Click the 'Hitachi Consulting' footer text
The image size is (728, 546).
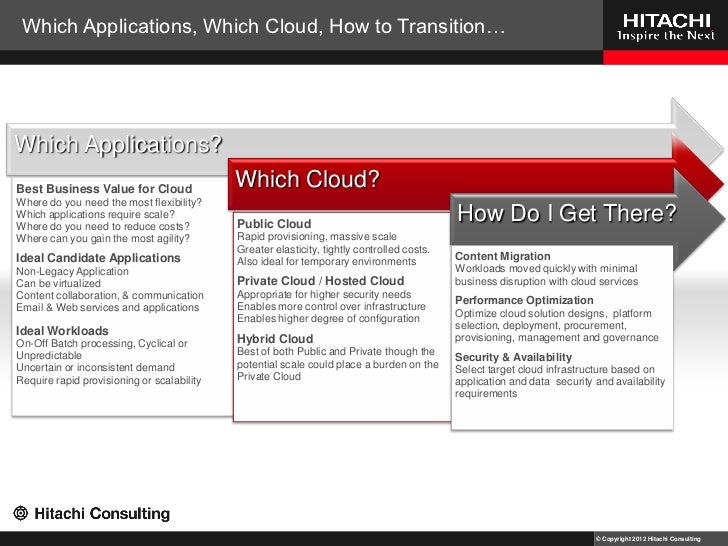[x=102, y=514]
